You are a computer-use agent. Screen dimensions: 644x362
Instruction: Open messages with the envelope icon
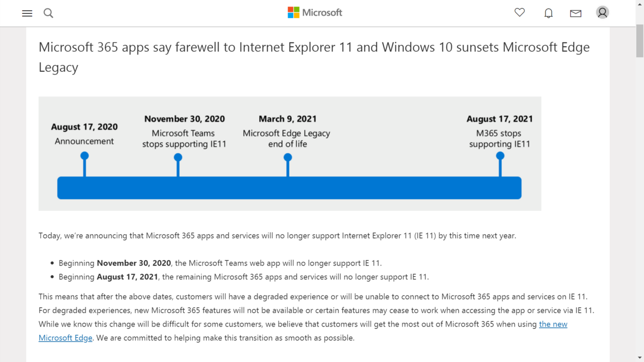click(x=575, y=13)
